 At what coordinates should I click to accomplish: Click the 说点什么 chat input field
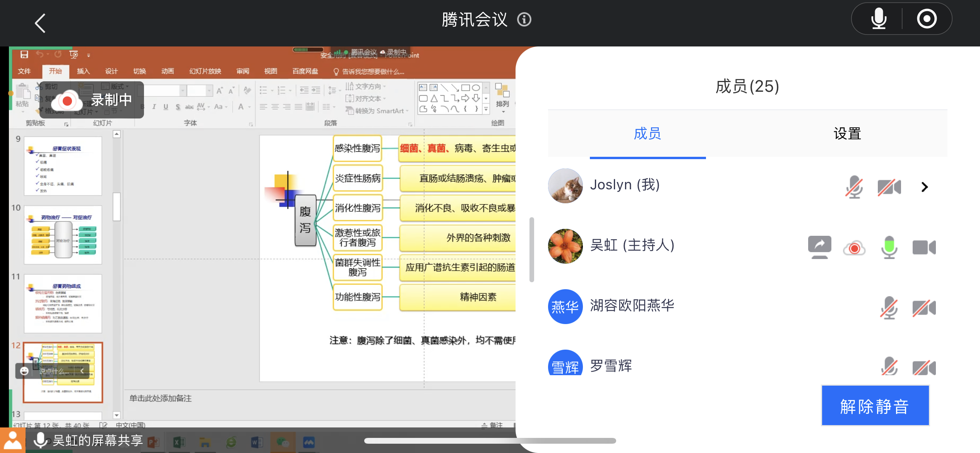[53, 371]
